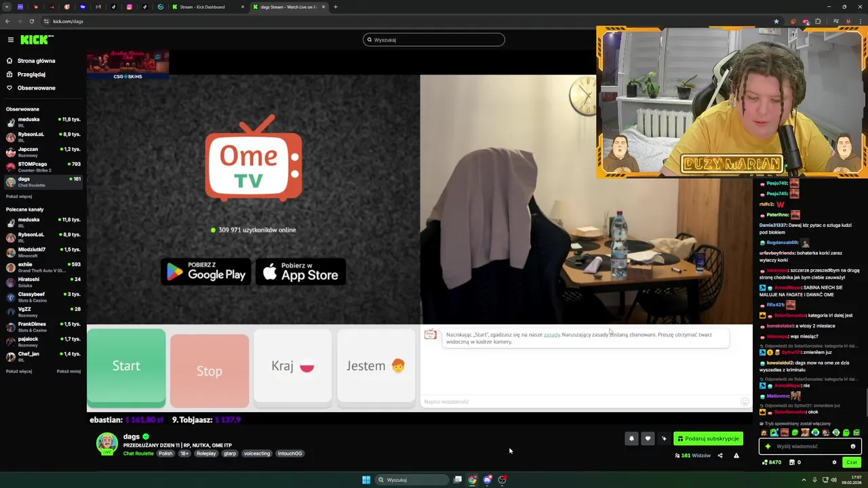Click the Polish language tag
The image size is (868, 488).
point(165,453)
